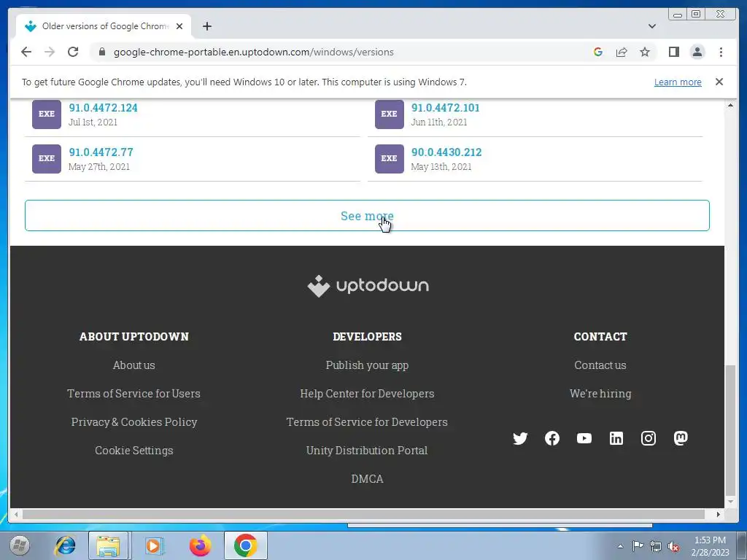Click the horizontal scrollbar thumb

pyautogui.click(x=363, y=514)
